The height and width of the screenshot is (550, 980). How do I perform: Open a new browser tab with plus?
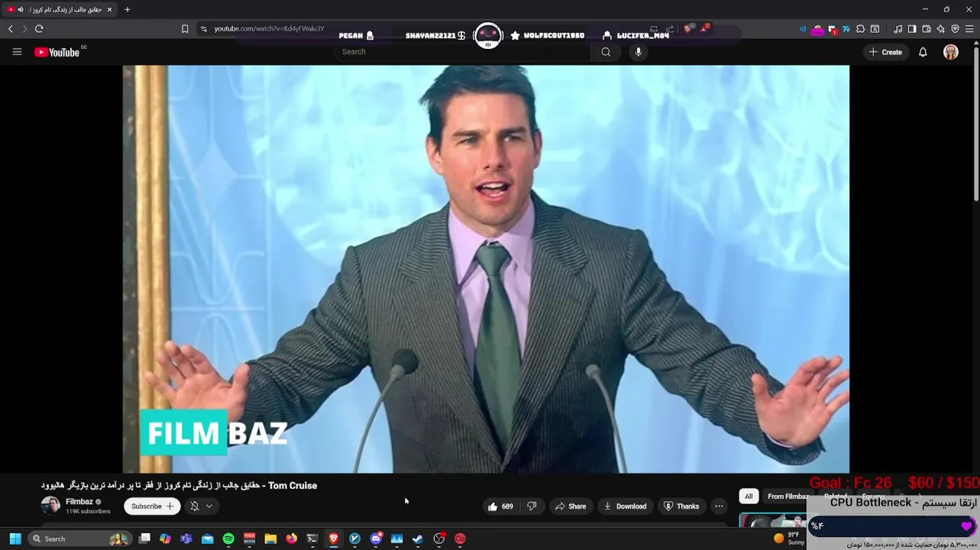tap(127, 9)
